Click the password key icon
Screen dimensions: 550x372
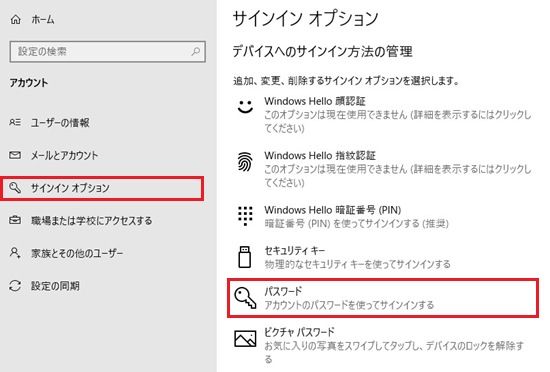click(x=245, y=298)
